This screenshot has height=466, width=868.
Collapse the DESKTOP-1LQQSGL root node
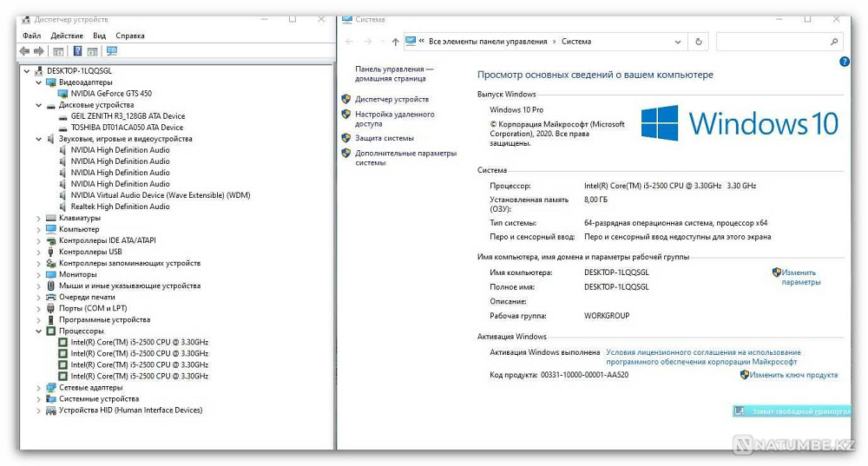[27, 71]
